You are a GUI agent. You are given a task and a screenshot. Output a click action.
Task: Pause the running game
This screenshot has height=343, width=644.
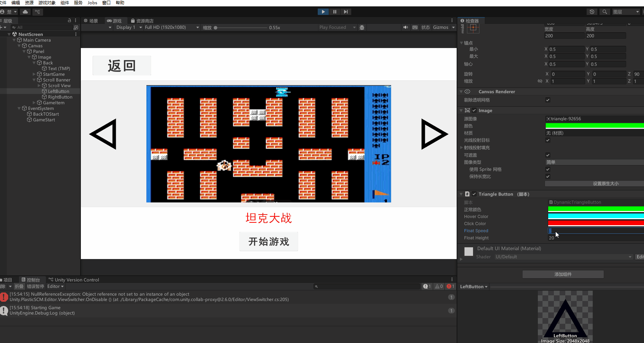[x=334, y=12]
